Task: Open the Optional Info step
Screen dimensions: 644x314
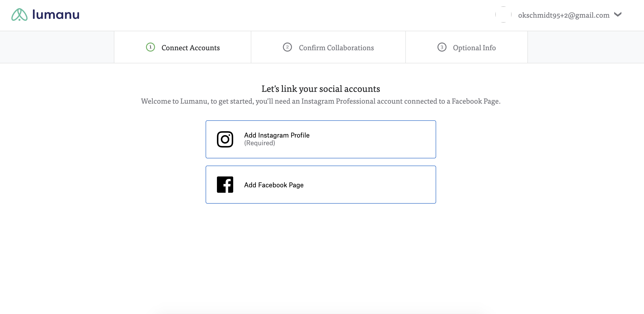Action: point(466,47)
